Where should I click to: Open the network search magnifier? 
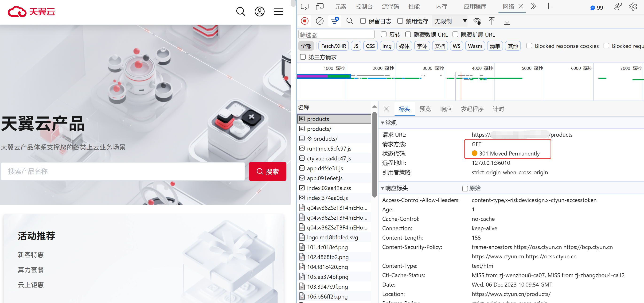[350, 21]
